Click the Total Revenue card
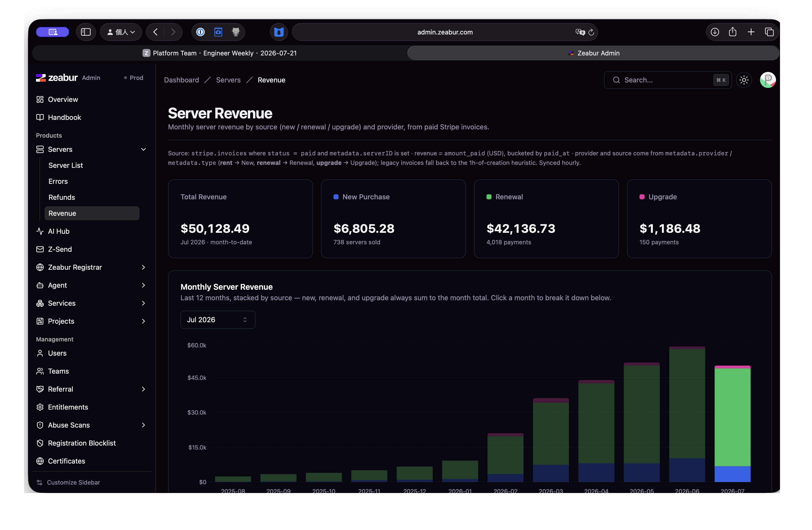Screen dimensions: 812x530 [240, 219]
